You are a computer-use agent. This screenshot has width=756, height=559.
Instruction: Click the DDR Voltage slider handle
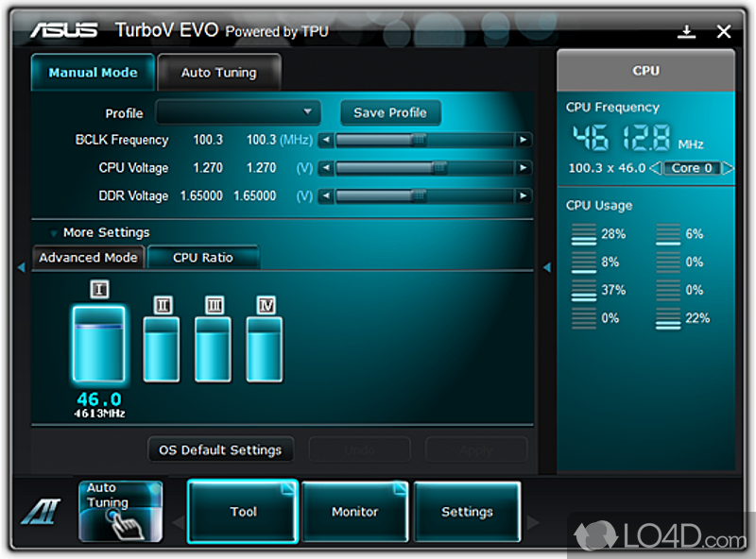[x=419, y=195]
